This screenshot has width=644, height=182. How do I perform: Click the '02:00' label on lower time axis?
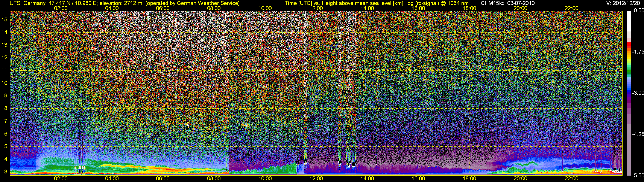tap(61, 179)
